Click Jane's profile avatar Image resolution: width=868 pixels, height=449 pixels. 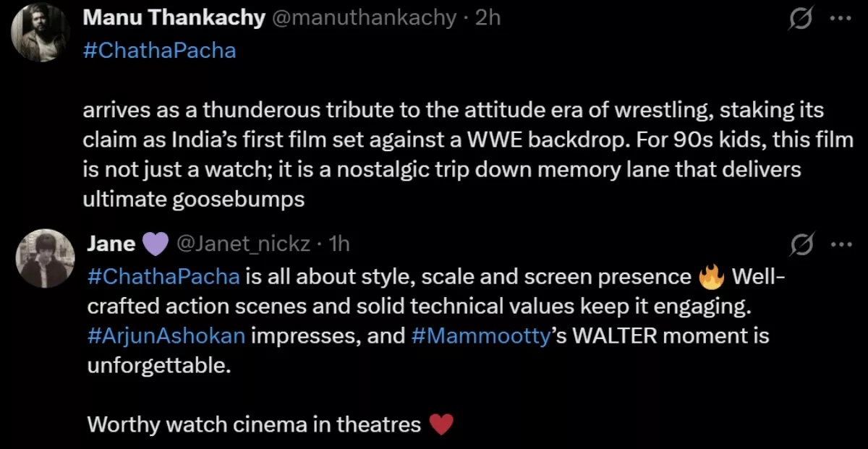coord(45,258)
